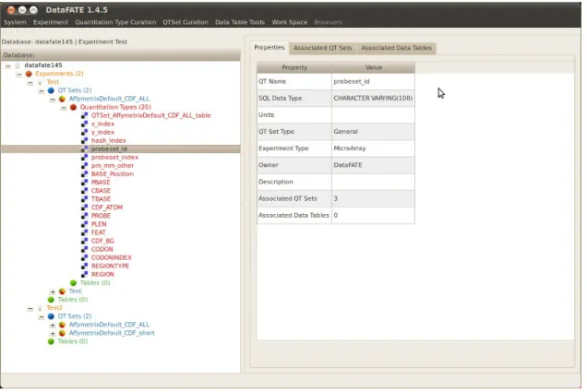Expand AffymetrixDefault_CDF_ALL under Test2
The image size is (587, 392).
[x=53, y=325]
